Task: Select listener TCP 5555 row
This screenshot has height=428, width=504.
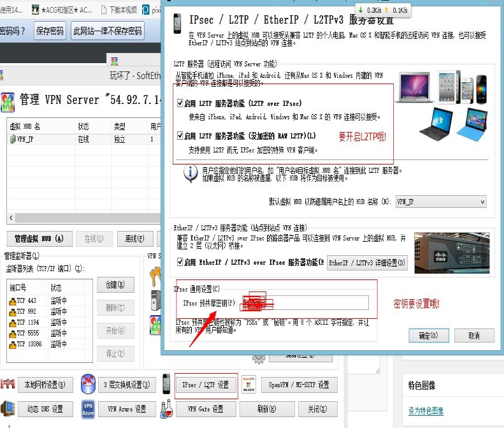Action: point(50,334)
